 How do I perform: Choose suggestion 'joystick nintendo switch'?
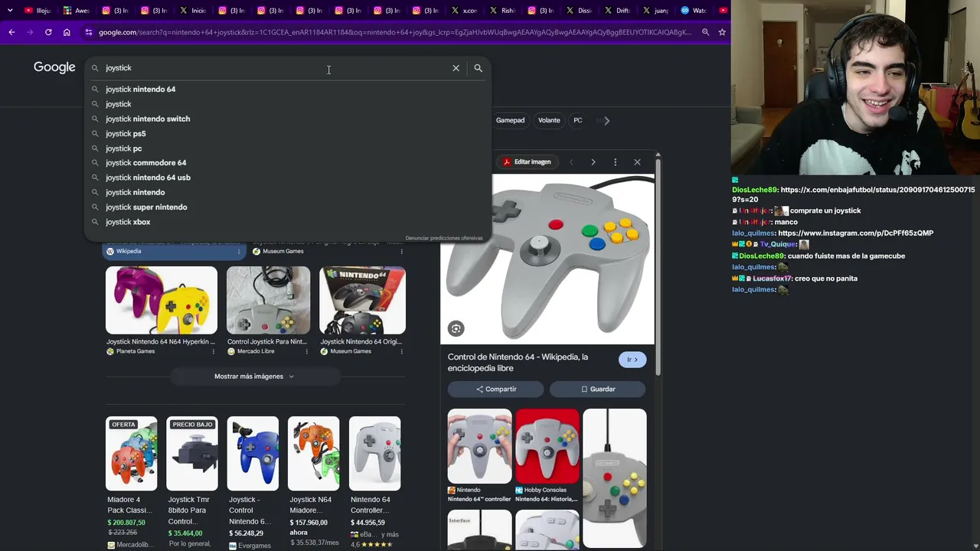[x=287, y=119]
